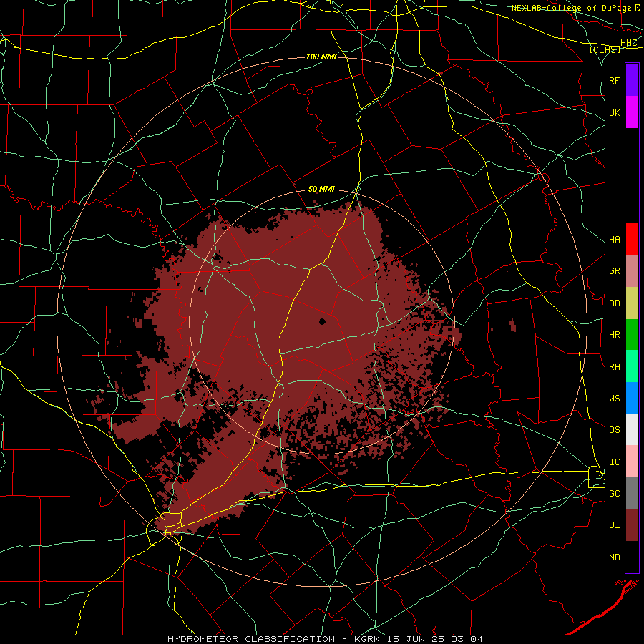The image size is (644, 644).
Task: Click the white DS legend swatch
Action: click(632, 429)
